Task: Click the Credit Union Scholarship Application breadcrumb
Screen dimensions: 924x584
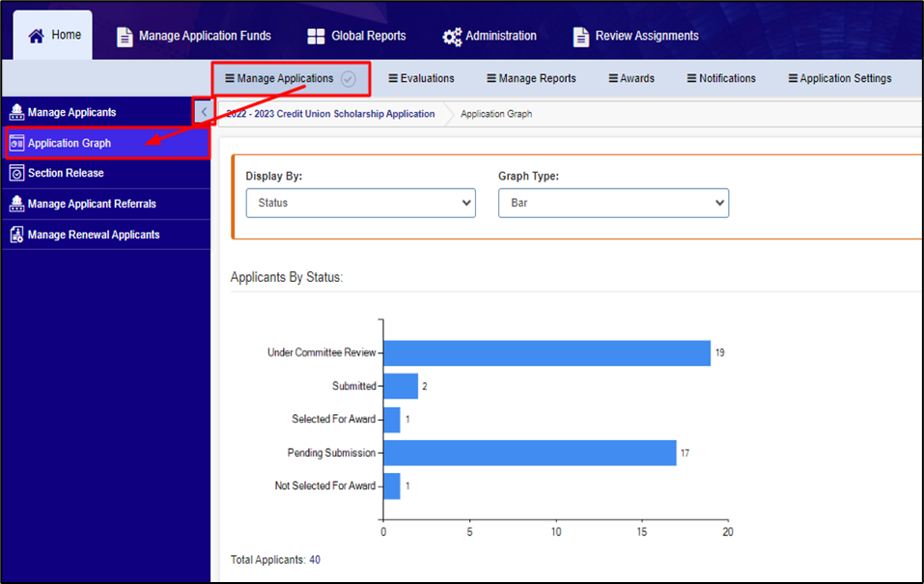Action: point(330,114)
